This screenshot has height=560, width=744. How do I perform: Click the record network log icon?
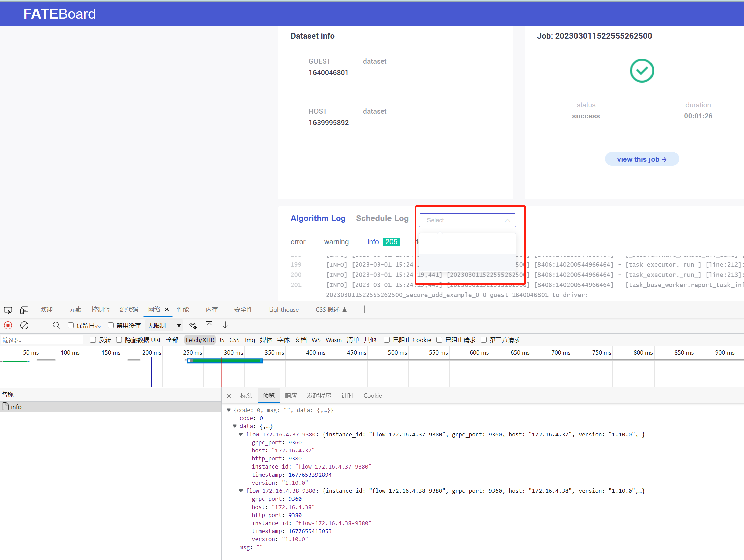(8, 325)
